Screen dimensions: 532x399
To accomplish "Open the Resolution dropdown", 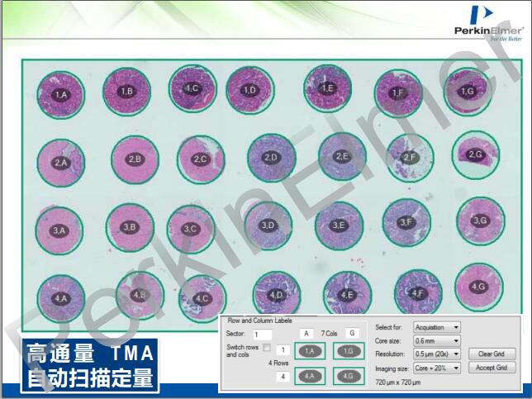I will point(437,354).
